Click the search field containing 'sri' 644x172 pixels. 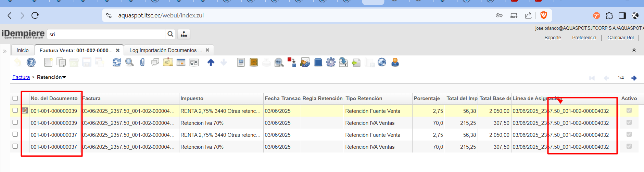point(106,34)
